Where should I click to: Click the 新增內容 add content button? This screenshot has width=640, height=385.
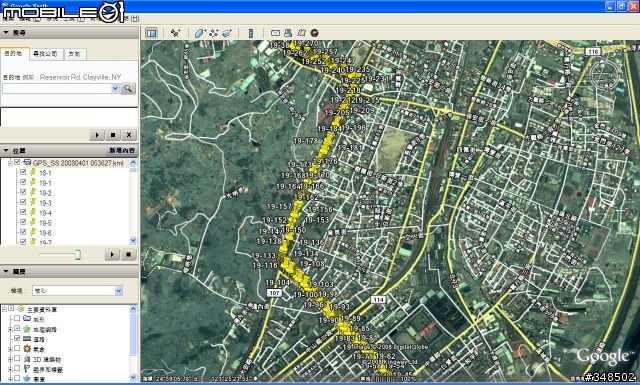point(122,150)
